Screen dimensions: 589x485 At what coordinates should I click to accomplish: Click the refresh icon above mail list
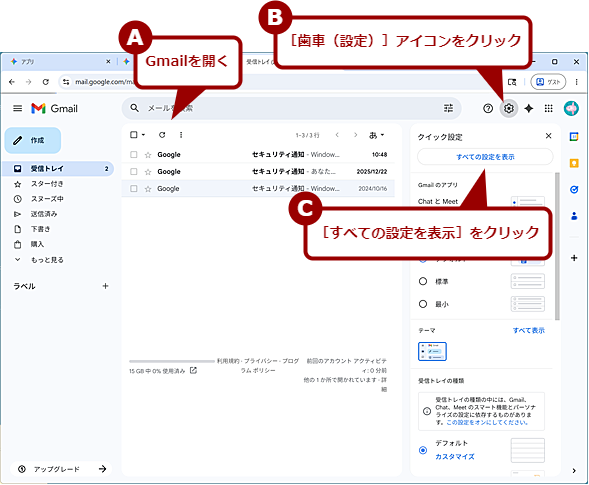click(162, 134)
